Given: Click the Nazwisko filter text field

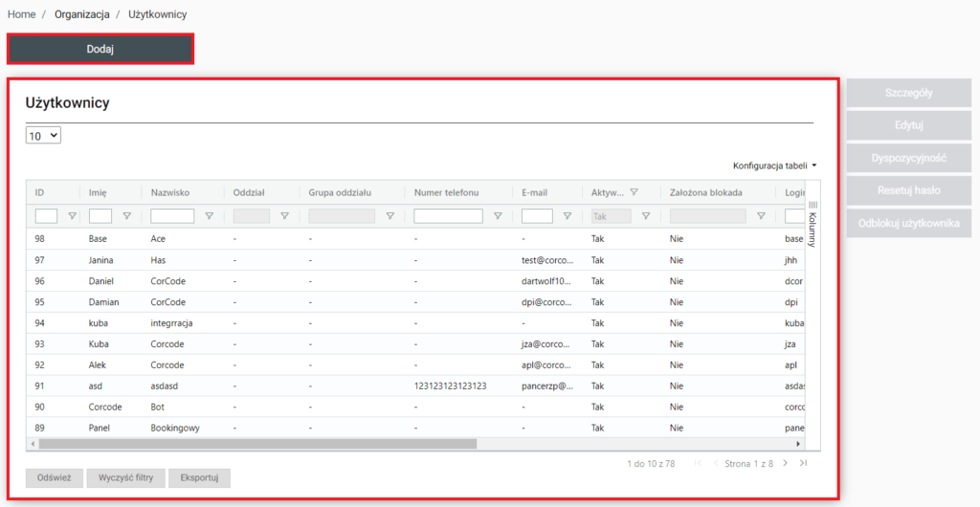Looking at the screenshot, I should (172, 216).
